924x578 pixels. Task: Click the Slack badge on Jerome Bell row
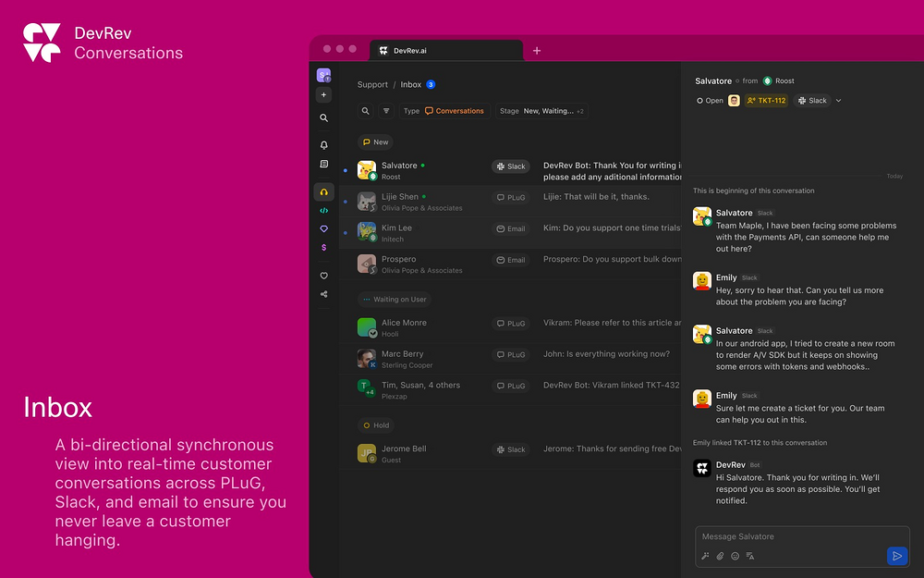511,449
